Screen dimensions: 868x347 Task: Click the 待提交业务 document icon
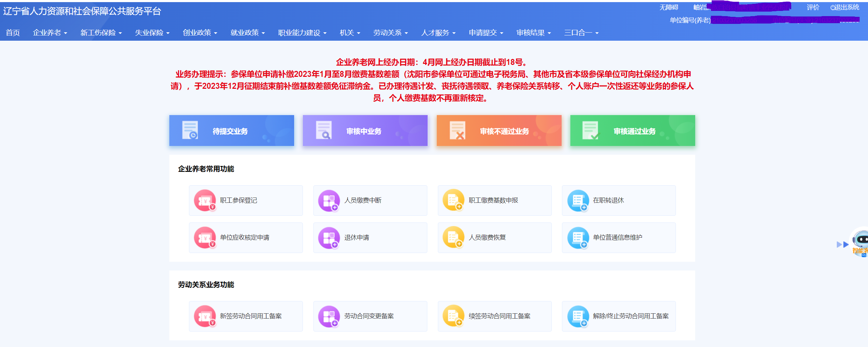(190, 130)
